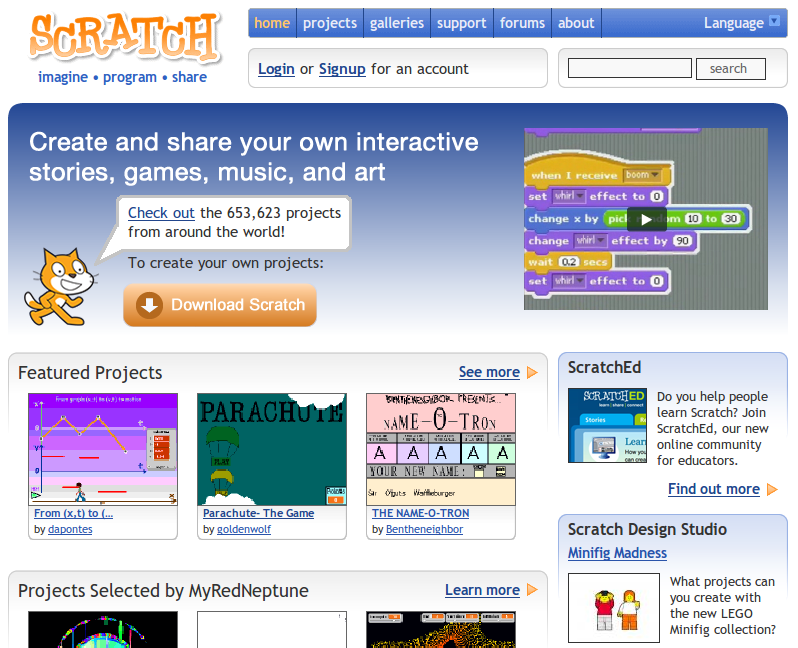
Task: Click the orange arrow beside See more
Action: point(532,373)
